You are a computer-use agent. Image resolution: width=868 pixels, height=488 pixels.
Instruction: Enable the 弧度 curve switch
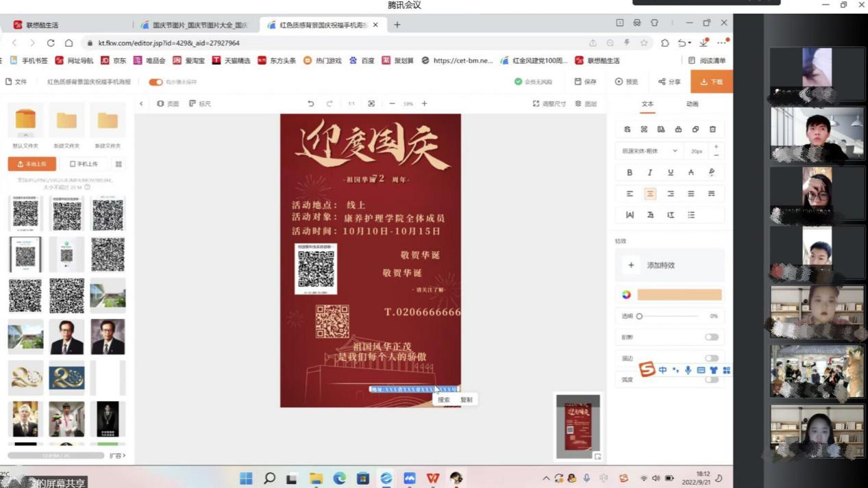coord(712,379)
